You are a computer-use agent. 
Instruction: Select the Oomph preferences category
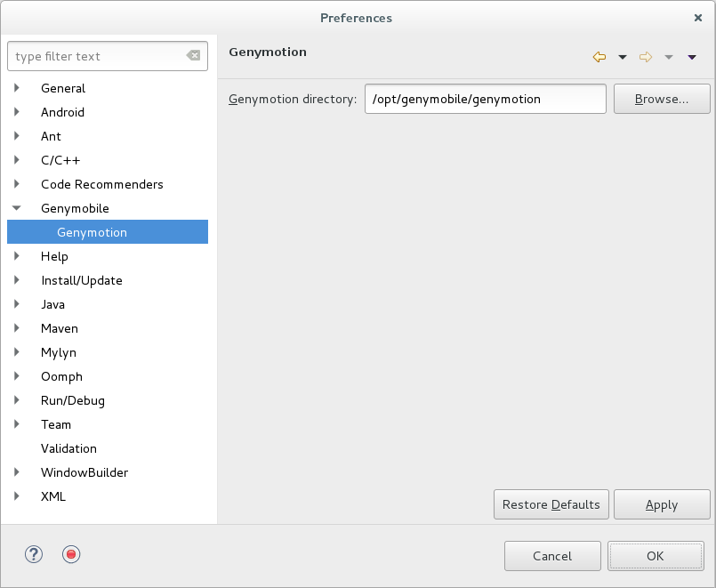[x=61, y=376]
